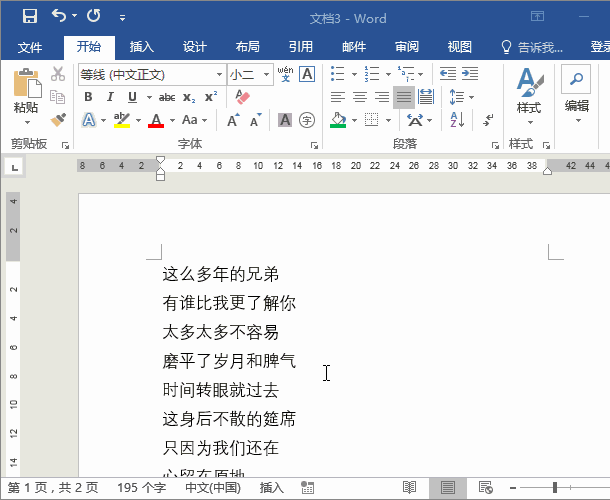Toggle character shading A icon
610x500 pixels.
click(x=285, y=120)
